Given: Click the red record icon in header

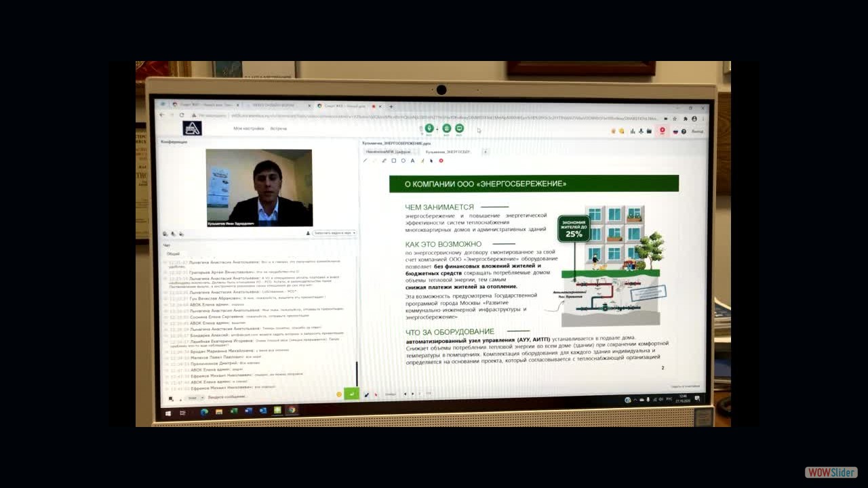Looking at the screenshot, I should point(663,131).
